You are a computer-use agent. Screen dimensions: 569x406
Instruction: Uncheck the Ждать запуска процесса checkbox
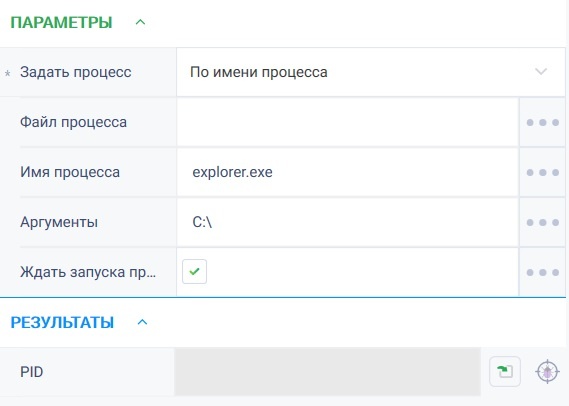[x=195, y=271]
